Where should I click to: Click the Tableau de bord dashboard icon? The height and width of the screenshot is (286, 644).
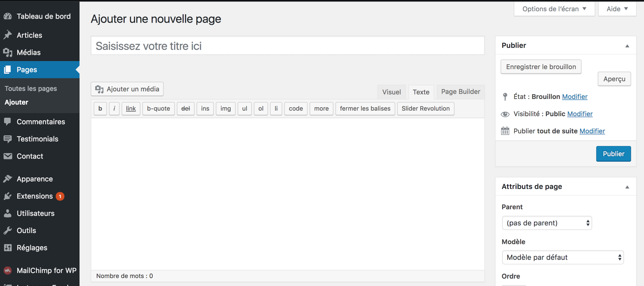[8, 16]
